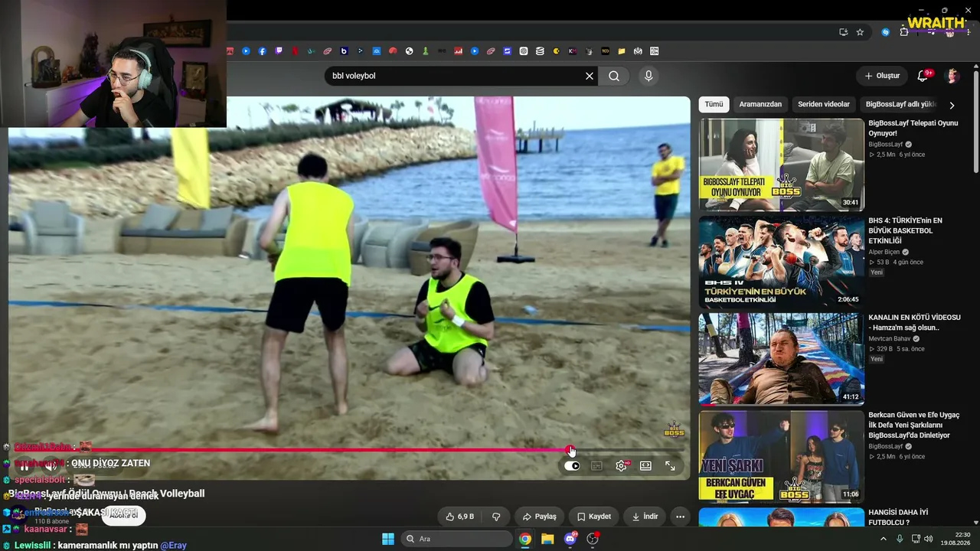
Task: Run the search with the magnifier button
Action: tap(614, 76)
